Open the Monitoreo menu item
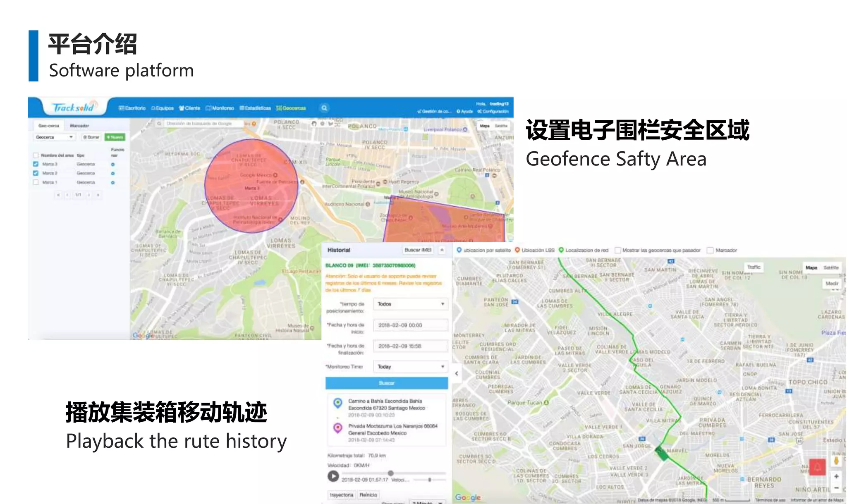The width and height of the screenshot is (847, 504). tap(220, 108)
